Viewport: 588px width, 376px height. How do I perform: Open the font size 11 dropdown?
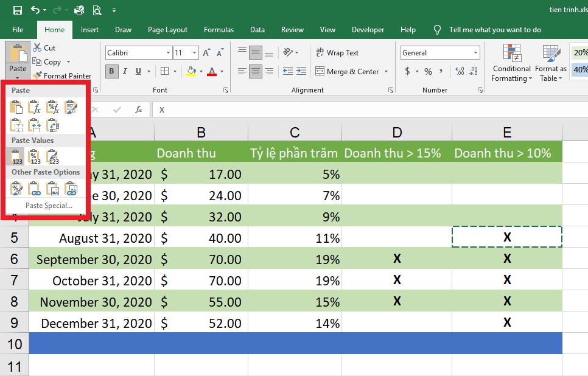click(194, 52)
